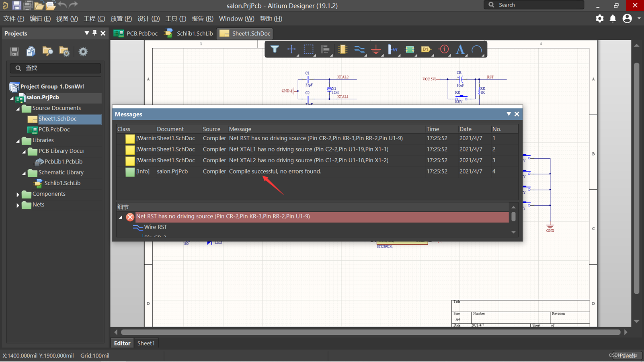Collapse the Net RST detail entry
The height and width of the screenshot is (362, 644).
point(121,217)
